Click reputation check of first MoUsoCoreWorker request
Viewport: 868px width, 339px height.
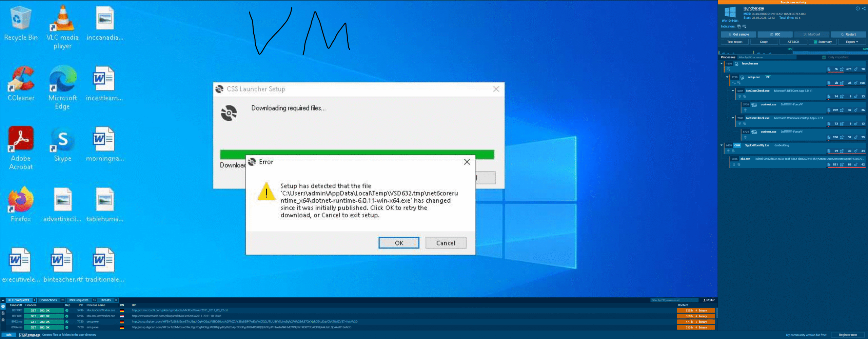[67, 311]
